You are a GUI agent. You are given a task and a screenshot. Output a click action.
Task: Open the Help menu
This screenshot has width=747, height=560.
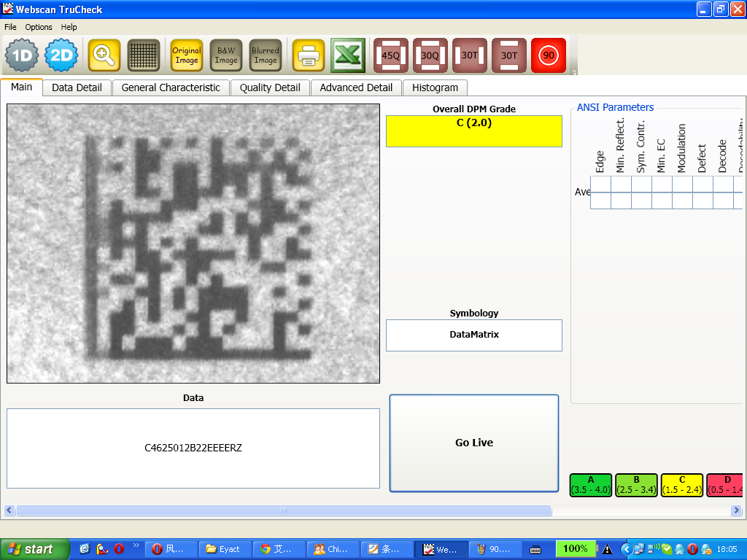click(x=69, y=27)
